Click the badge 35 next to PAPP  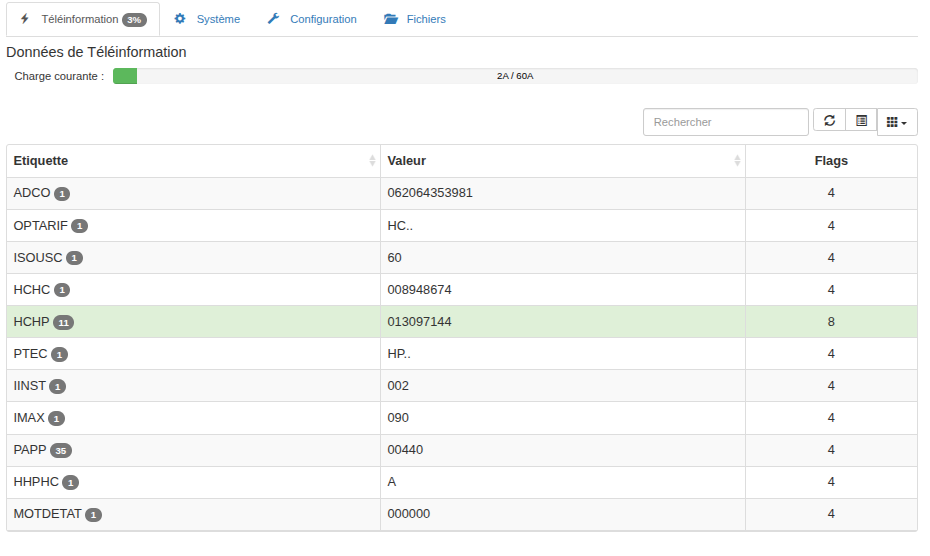click(x=61, y=451)
